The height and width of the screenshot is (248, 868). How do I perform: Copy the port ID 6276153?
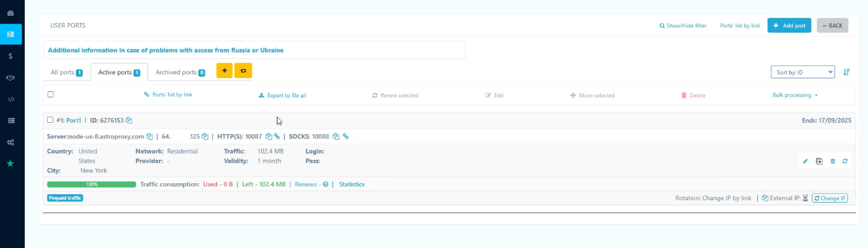click(129, 120)
